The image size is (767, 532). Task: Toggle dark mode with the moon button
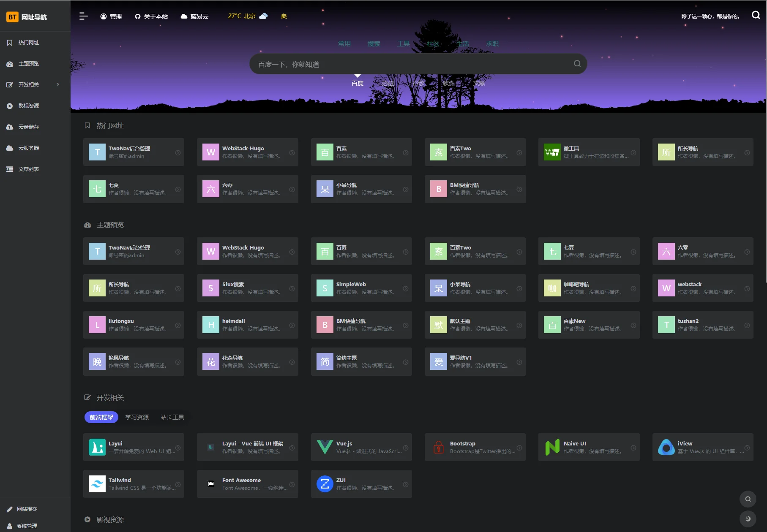748,518
